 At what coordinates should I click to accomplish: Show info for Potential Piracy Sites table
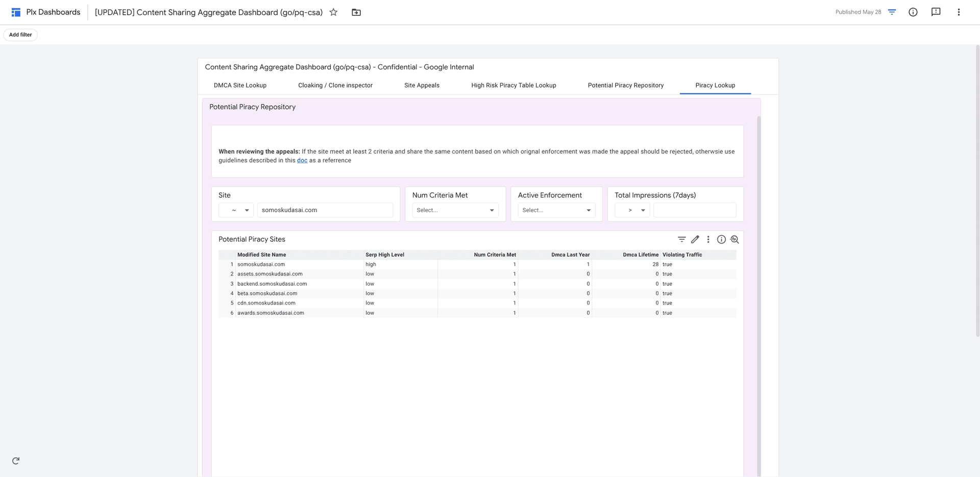(721, 239)
